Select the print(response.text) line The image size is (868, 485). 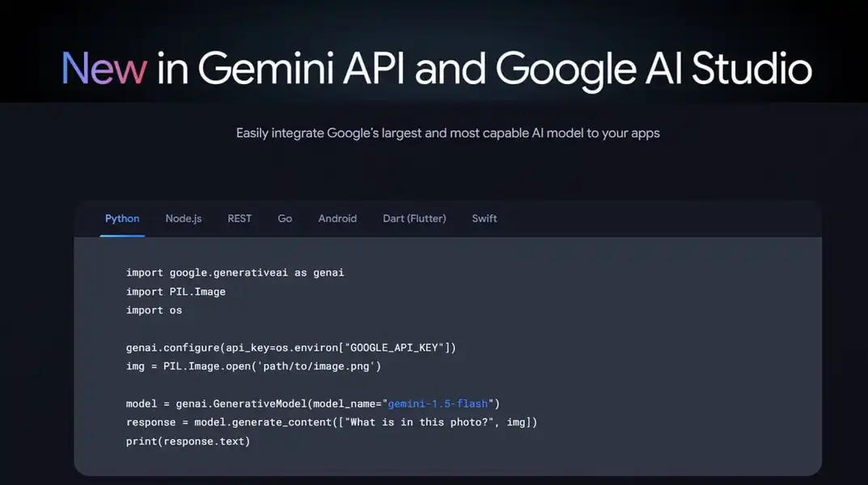point(188,441)
